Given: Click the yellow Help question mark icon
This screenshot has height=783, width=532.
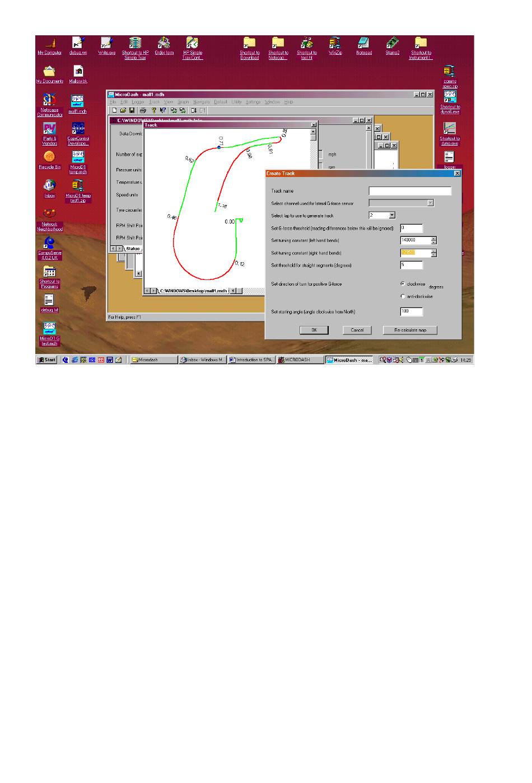Looking at the screenshot, I should click(x=153, y=110).
